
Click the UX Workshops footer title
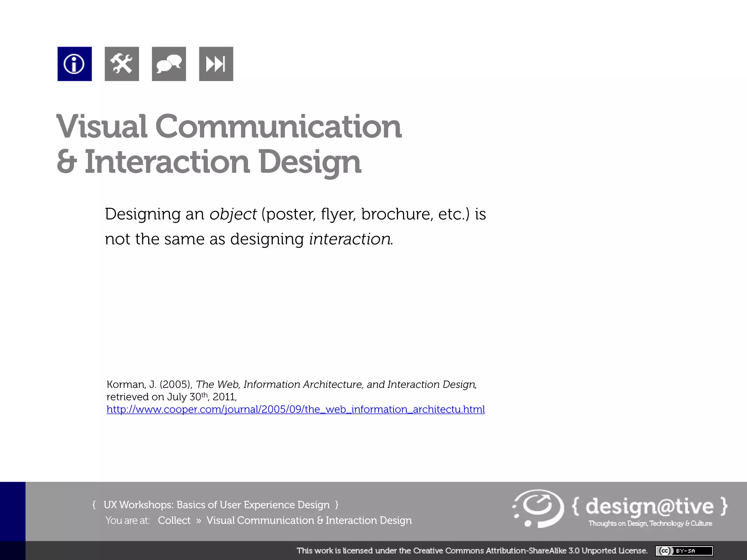(216, 505)
